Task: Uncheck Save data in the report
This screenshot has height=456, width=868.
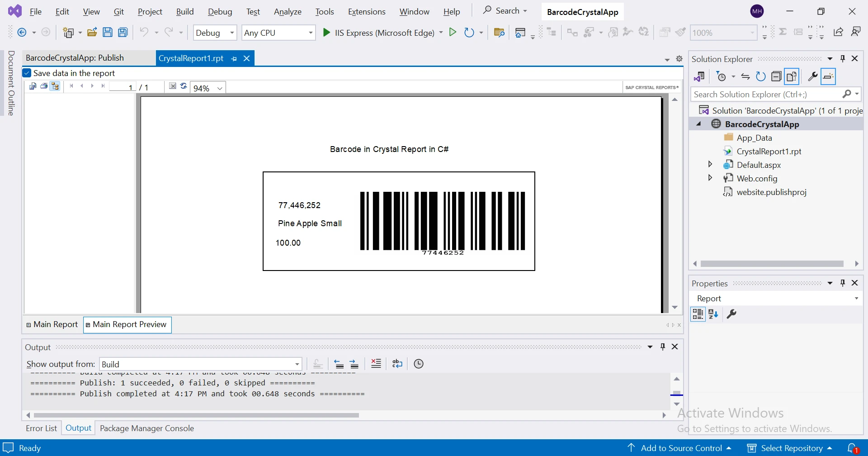Action: [27, 73]
